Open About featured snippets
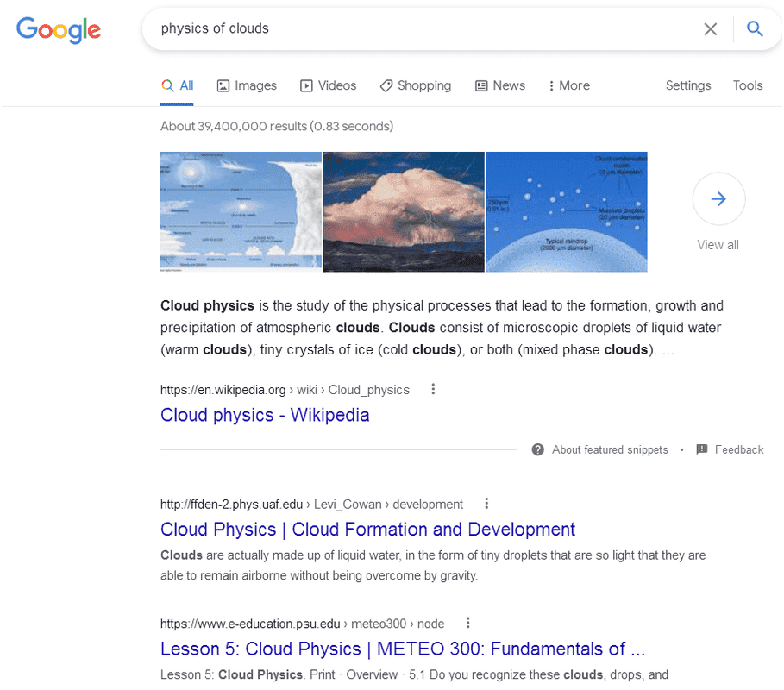This screenshot has width=784, height=690. tap(610, 449)
